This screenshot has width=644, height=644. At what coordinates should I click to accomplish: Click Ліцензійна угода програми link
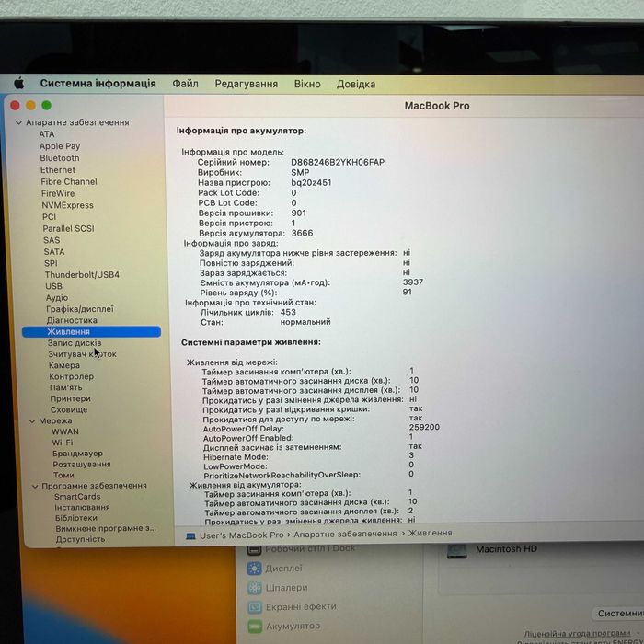click(577, 633)
